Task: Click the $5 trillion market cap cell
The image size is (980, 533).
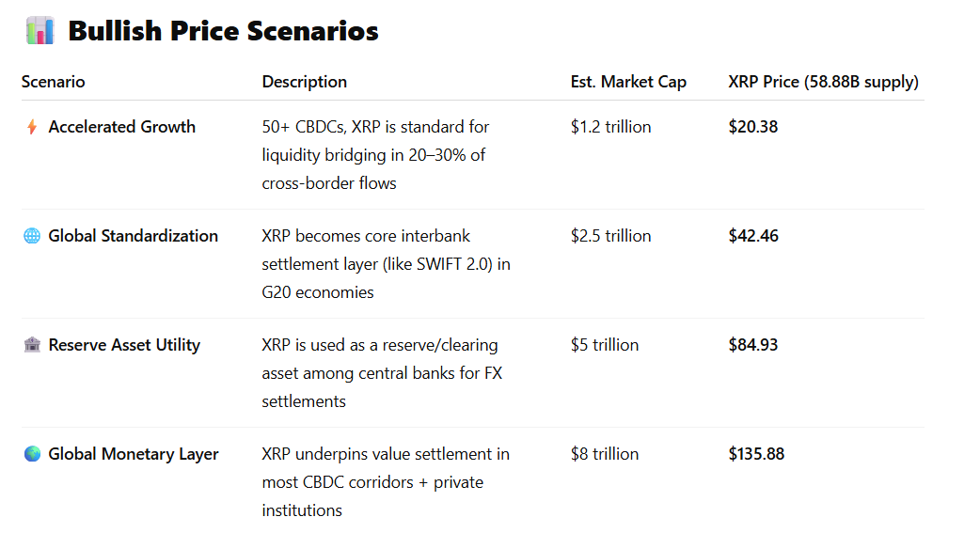Action: tap(604, 345)
